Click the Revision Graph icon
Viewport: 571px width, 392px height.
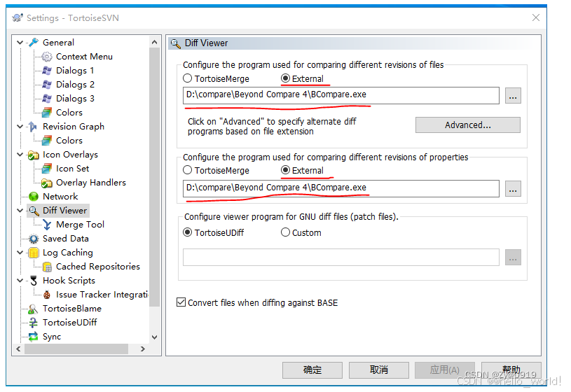34,127
